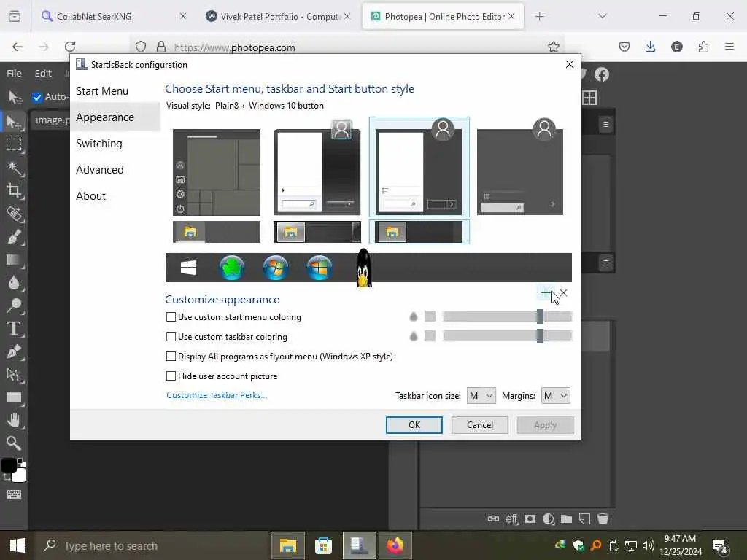Open Photopea lower panel hamburger menu
747x560 pixels.
point(605,262)
